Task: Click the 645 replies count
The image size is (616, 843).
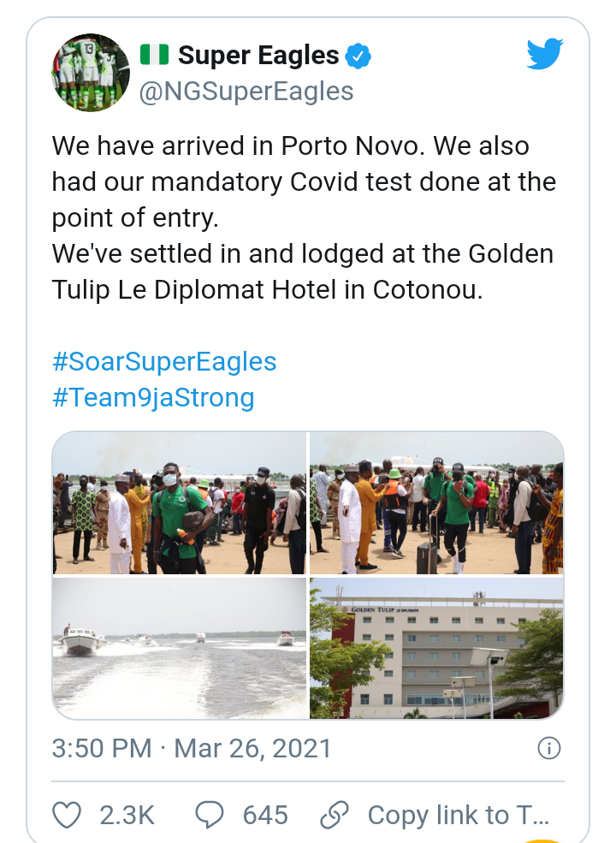Action: [265, 815]
